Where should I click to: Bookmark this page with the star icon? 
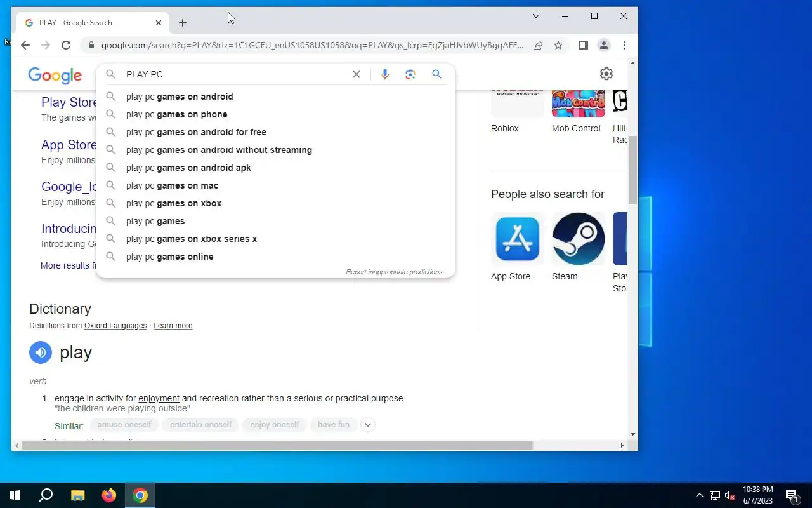[x=558, y=45]
